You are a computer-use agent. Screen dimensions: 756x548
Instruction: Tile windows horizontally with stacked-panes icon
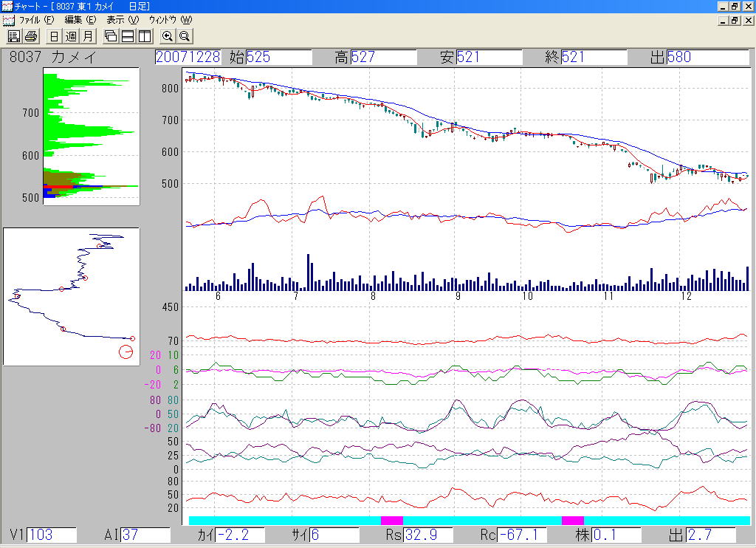tap(127, 35)
